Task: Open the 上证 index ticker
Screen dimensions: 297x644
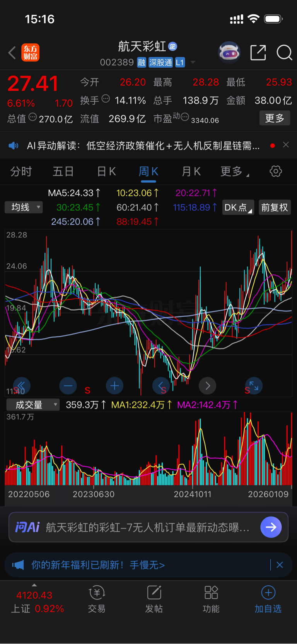Action: click(x=37, y=602)
